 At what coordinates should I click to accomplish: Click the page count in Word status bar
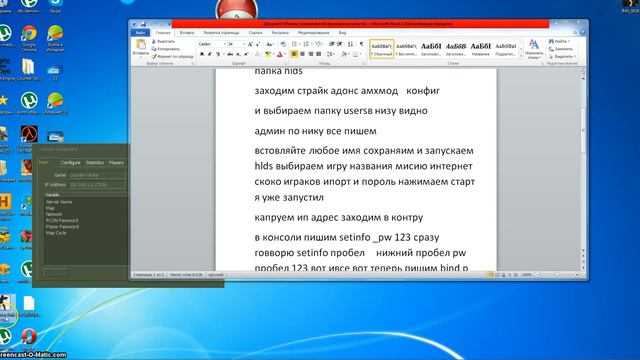pyautogui.click(x=149, y=275)
